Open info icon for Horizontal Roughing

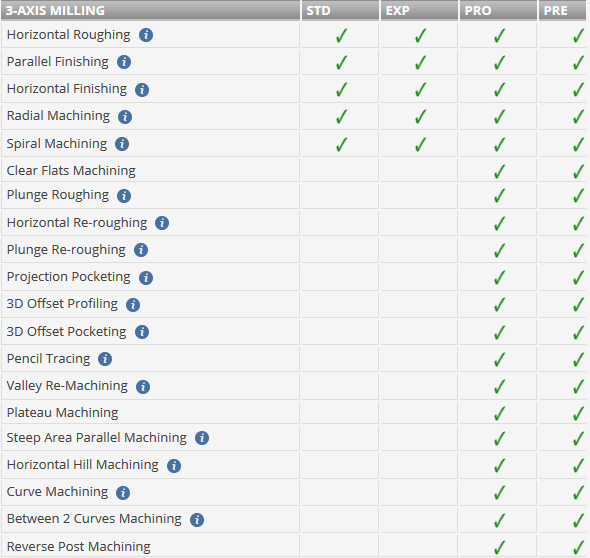click(146, 35)
